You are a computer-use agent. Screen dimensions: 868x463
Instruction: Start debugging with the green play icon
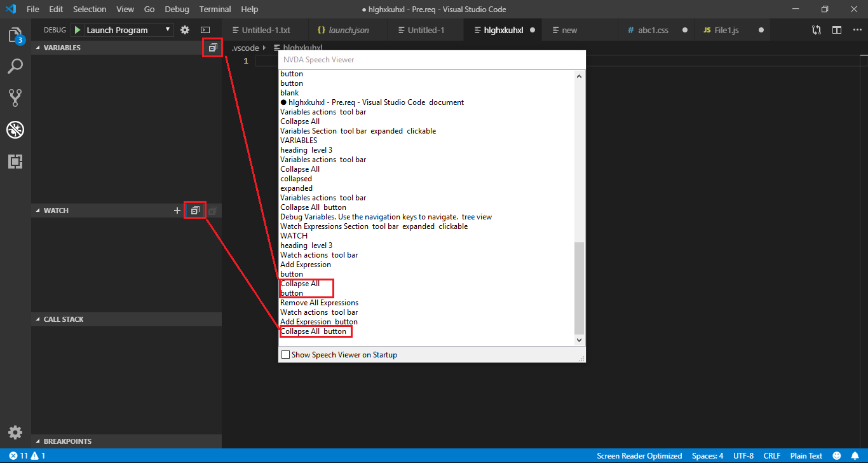tap(76, 29)
